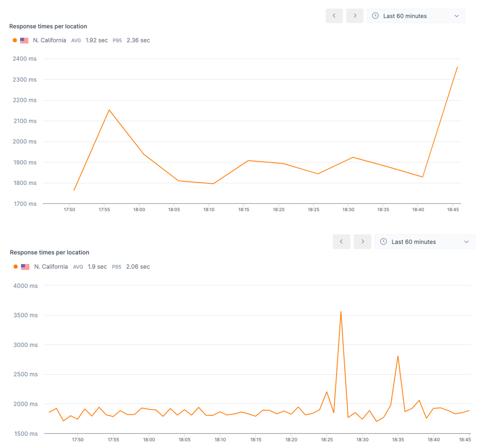Click clock icon in top time selector
The image size is (487, 448).
pos(376,16)
